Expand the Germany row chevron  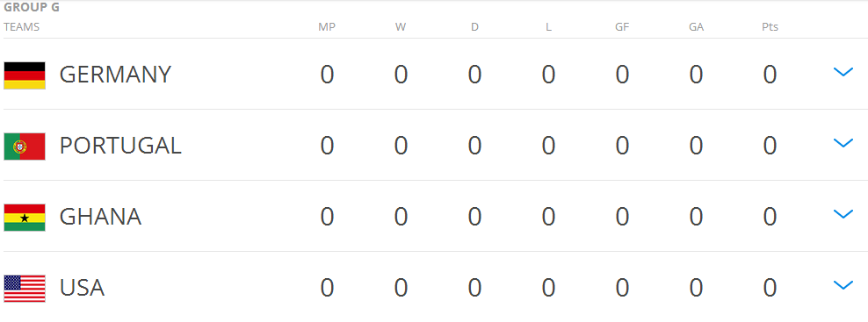(843, 72)
